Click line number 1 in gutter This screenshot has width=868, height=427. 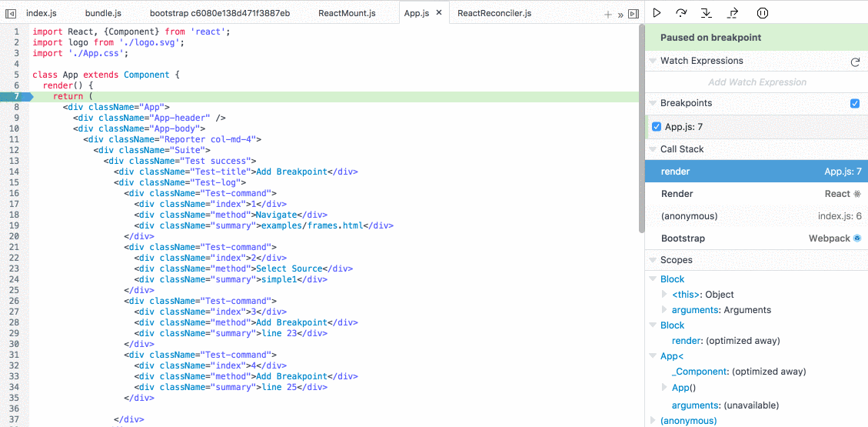point(18,32)
